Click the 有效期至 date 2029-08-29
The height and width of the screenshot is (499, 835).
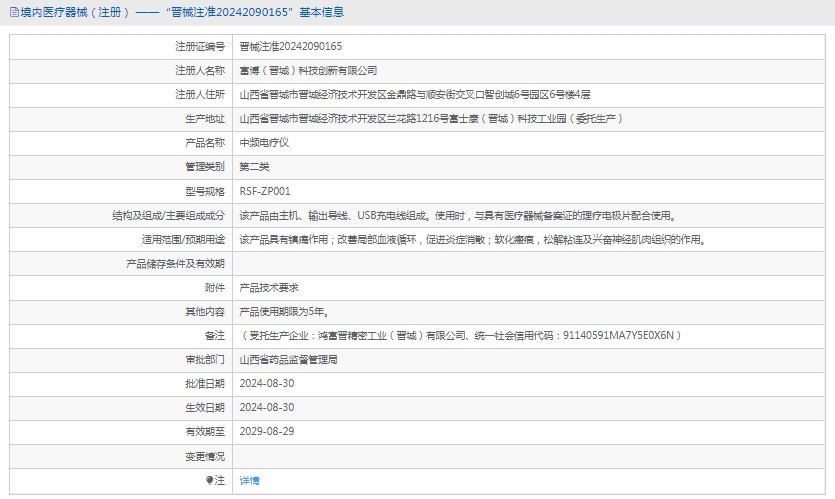[x=267, y=431]
